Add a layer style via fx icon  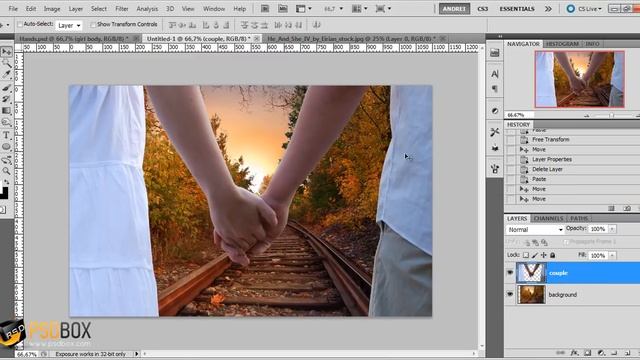(x=574, y=353)
